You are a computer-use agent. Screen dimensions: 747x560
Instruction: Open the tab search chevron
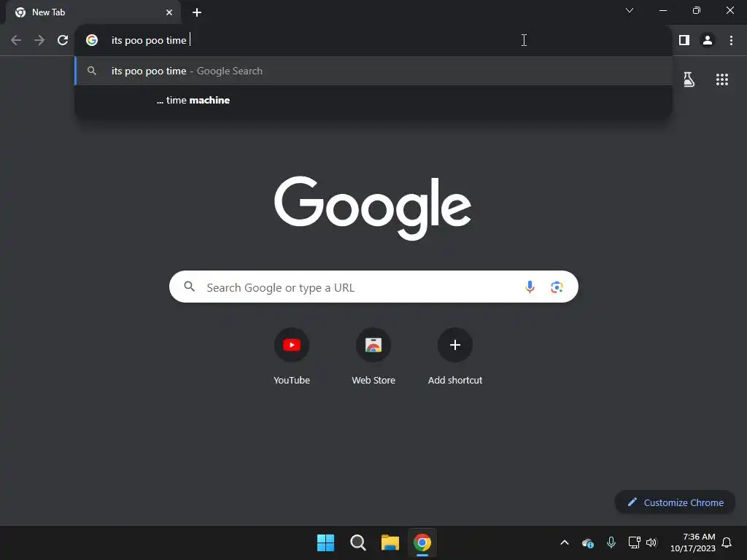pos(630,10)
